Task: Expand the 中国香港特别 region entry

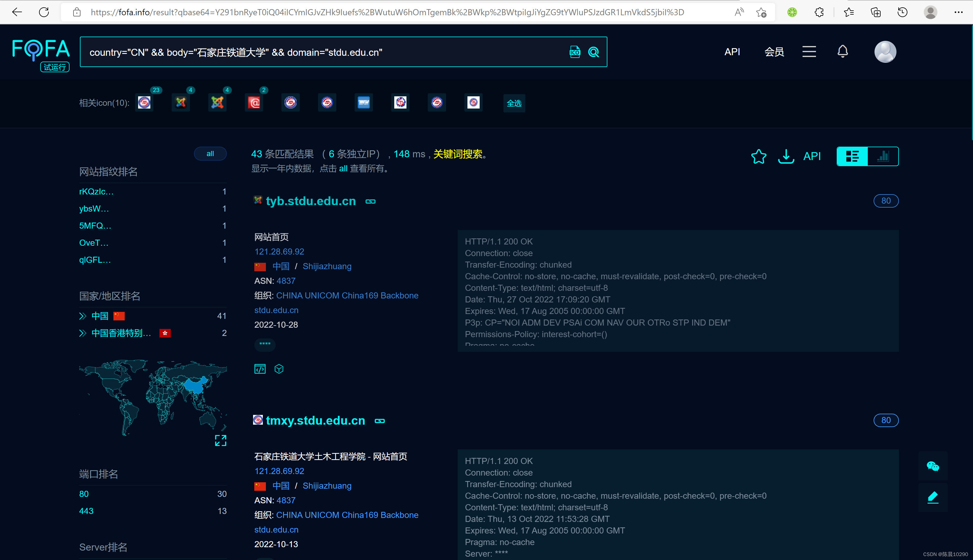Action: point(83,333)
